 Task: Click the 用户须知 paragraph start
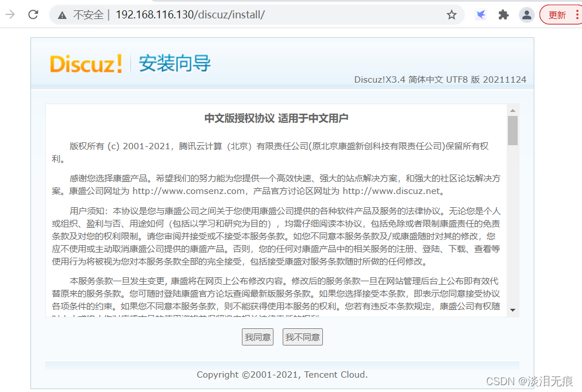pos(88,211)
